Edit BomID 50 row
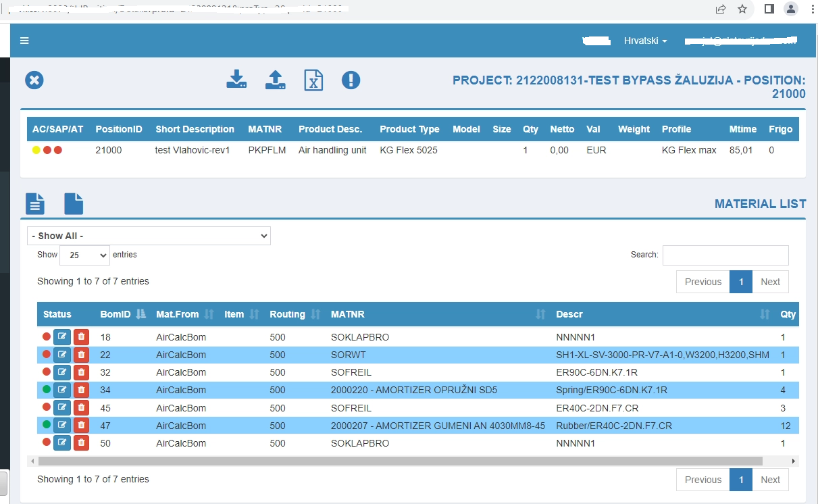 (62, 443)
